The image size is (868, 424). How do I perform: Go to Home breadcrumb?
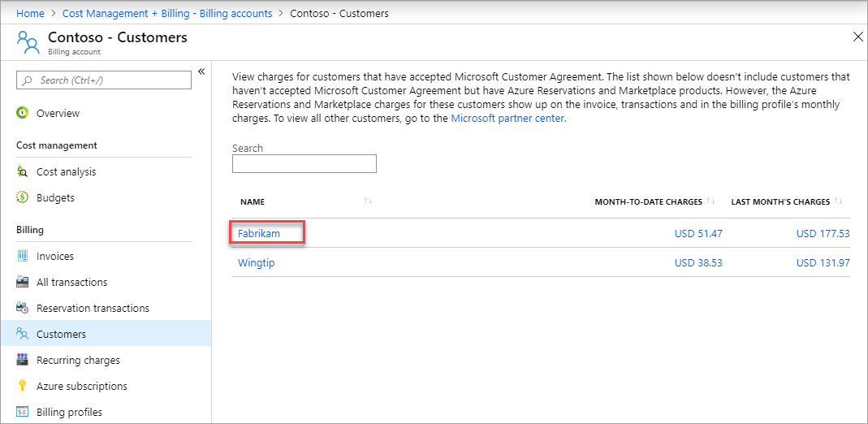(30, 14)
